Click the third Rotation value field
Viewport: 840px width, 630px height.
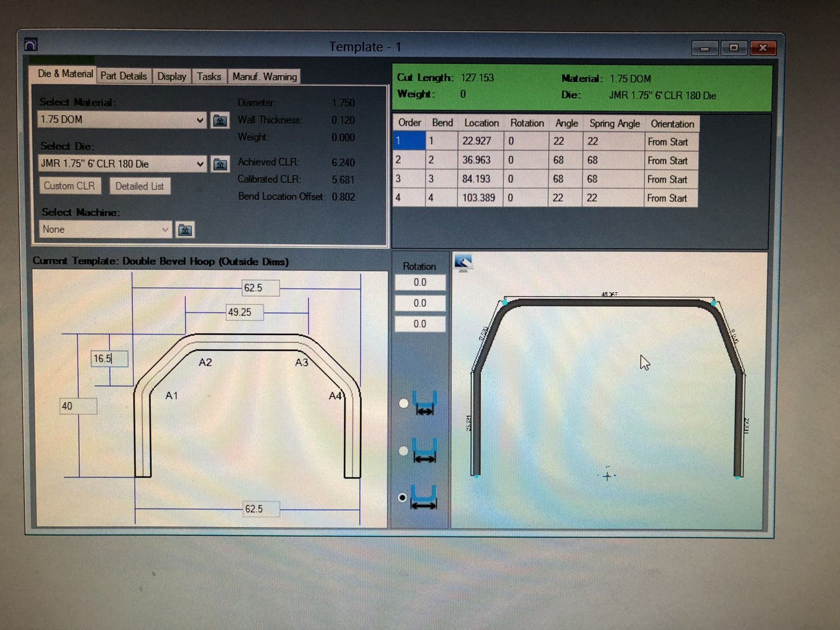click(x=420, y=324)
